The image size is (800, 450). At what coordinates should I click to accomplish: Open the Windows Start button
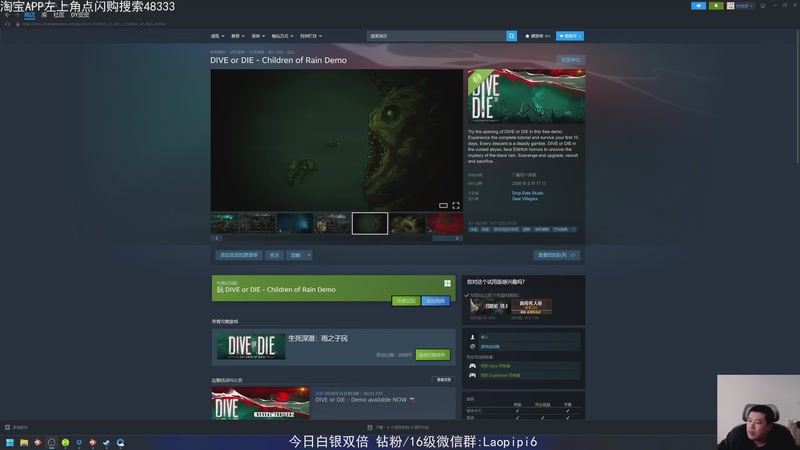(10, 442)
